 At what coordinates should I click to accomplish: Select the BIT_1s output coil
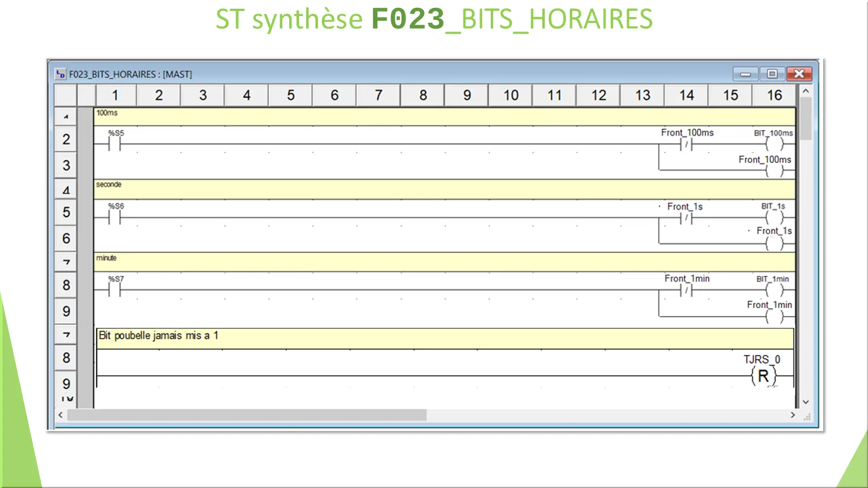pos(774,217)
